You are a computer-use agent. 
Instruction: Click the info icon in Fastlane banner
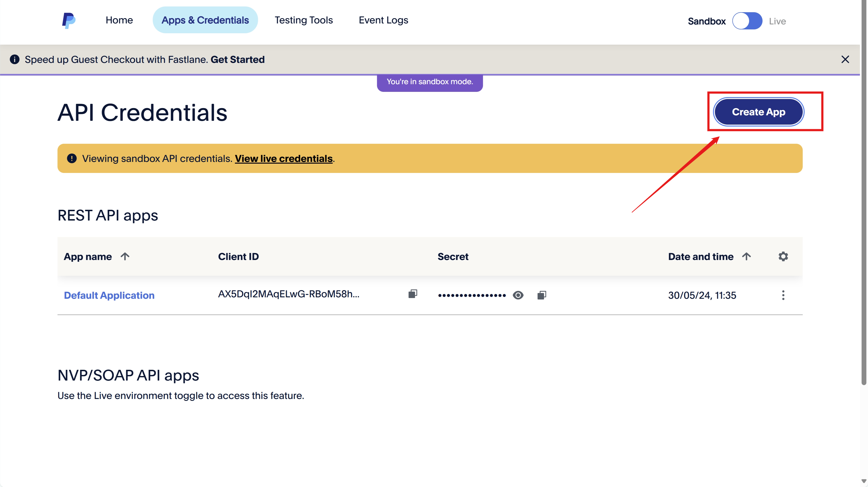pyautogui.click(x=15, y=60)
